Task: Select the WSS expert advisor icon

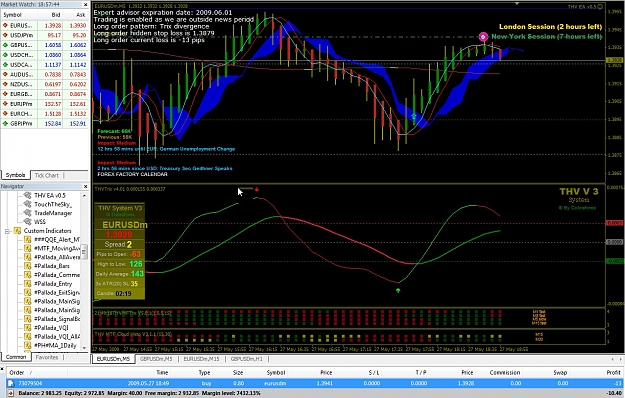Action: click(28, 222)
